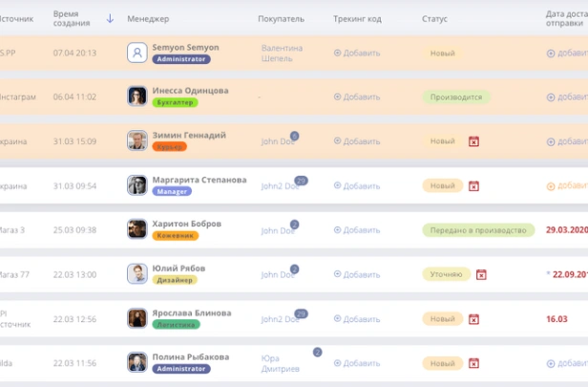
Task: Click the calendar icon in Ярослава Блинова row
Action: click(x=473, y=319)
